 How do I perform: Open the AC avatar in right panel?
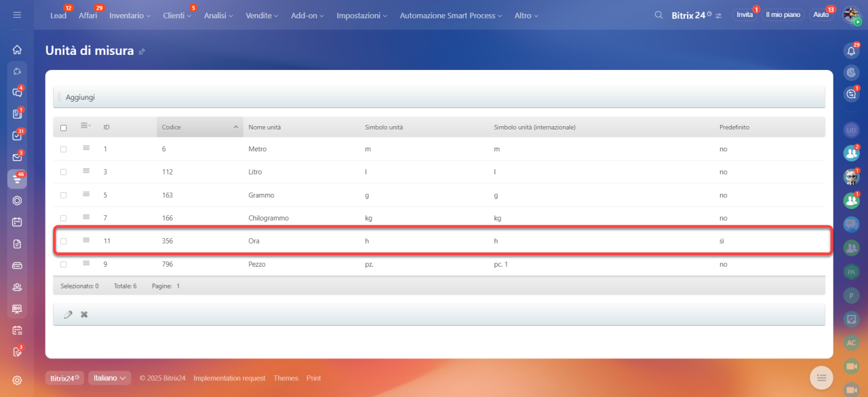(x=851, y=343)
